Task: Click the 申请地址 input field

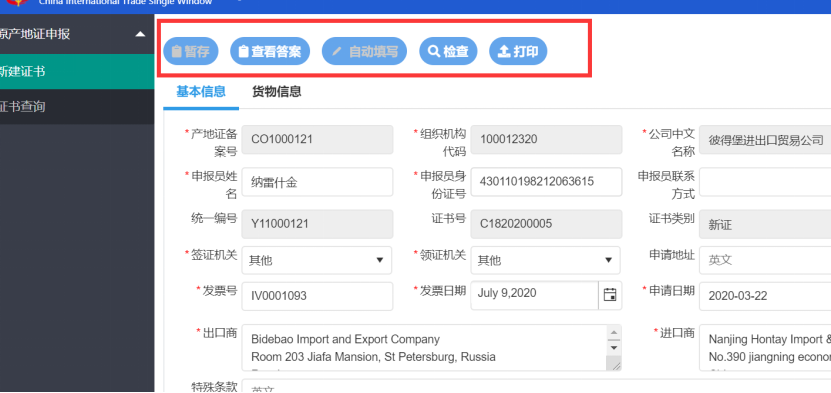Action: (x=765, y=260)
